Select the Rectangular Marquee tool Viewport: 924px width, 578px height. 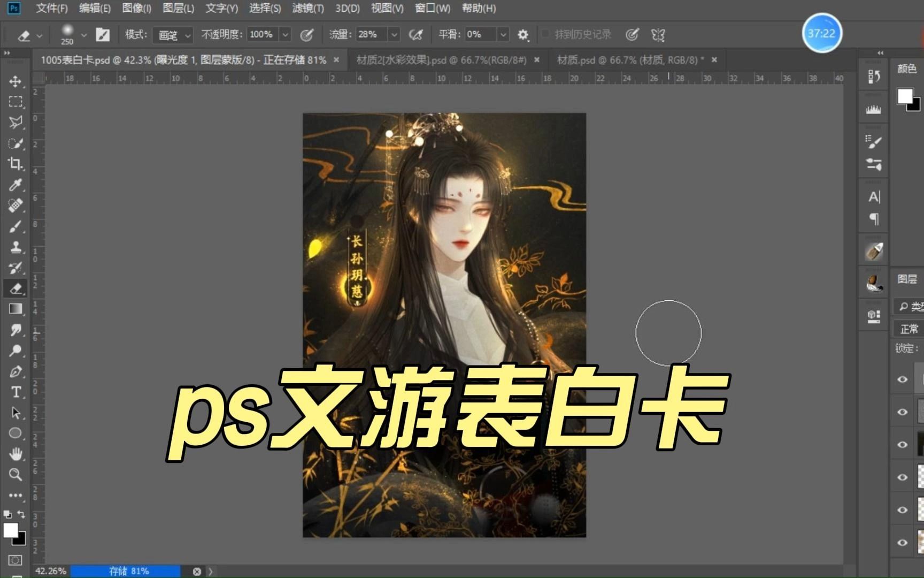[x=15, y=102]
